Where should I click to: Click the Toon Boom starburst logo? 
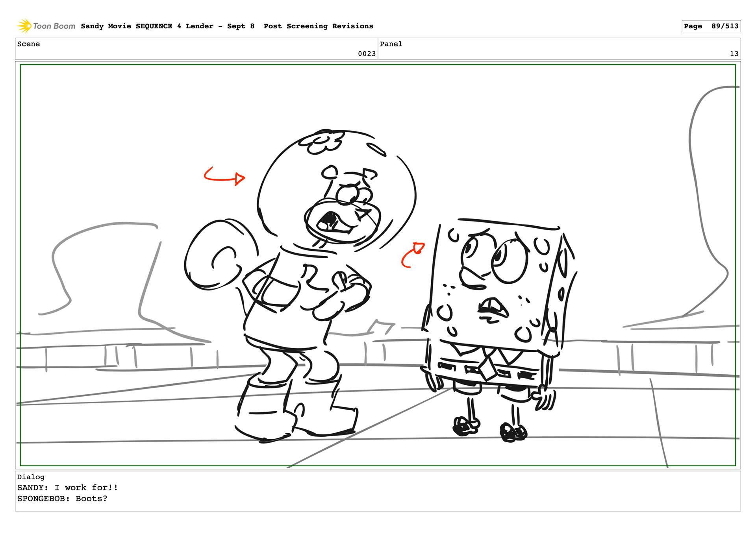coord(24,26)
